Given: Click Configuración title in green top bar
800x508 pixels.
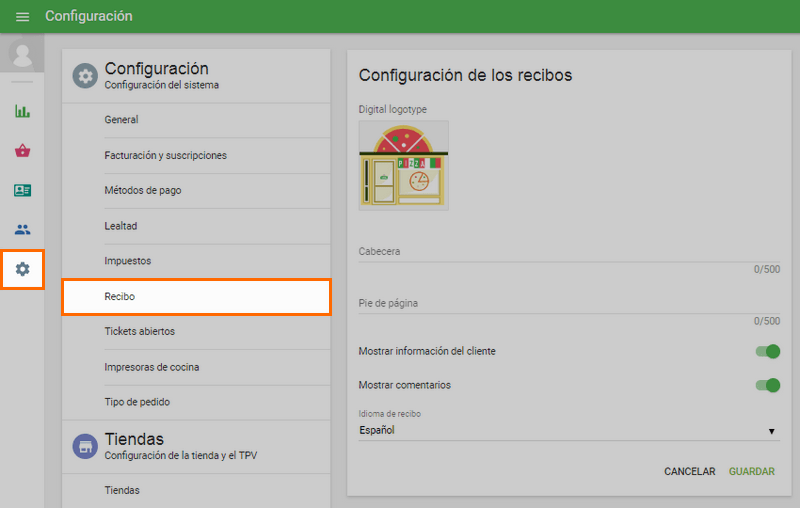Looking at the screenshot, I should click(89, 16).
